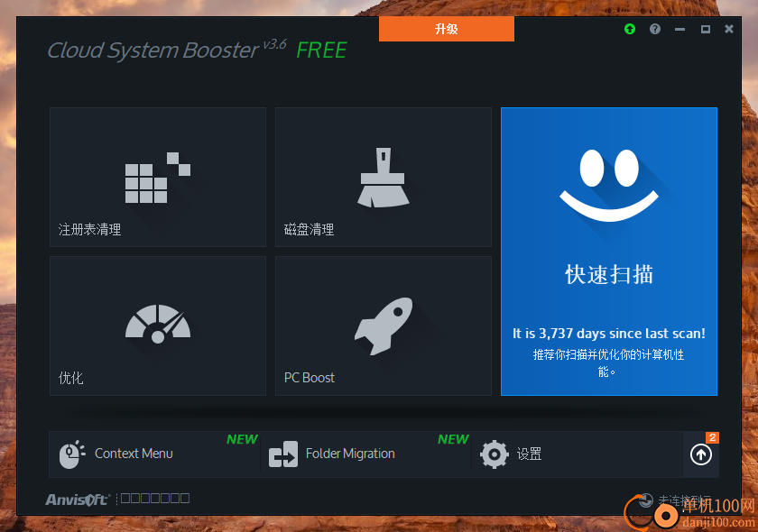Start quick scan (快速扫描) smiley tile

(608, 252)
